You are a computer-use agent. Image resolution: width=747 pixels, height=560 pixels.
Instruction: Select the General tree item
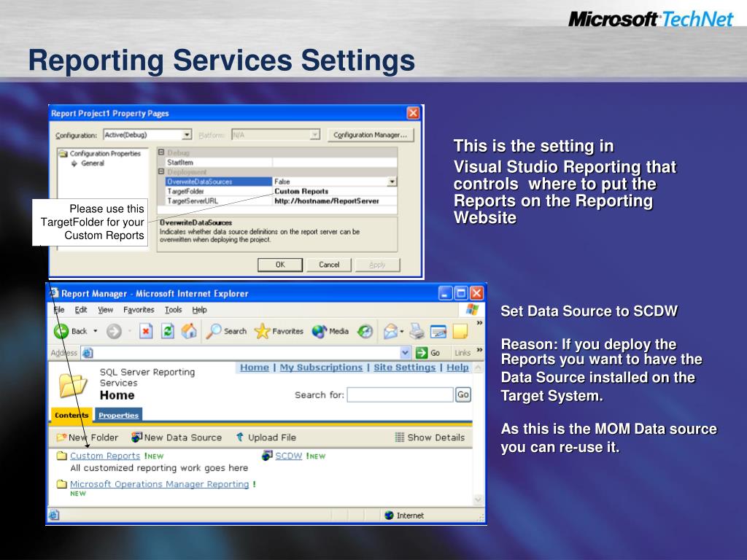point(93,163)
